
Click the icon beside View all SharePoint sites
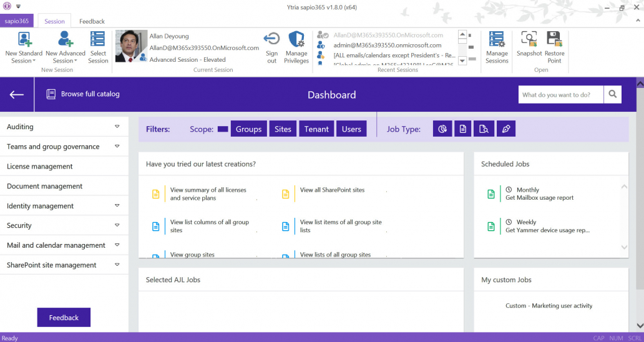(285, 194)
